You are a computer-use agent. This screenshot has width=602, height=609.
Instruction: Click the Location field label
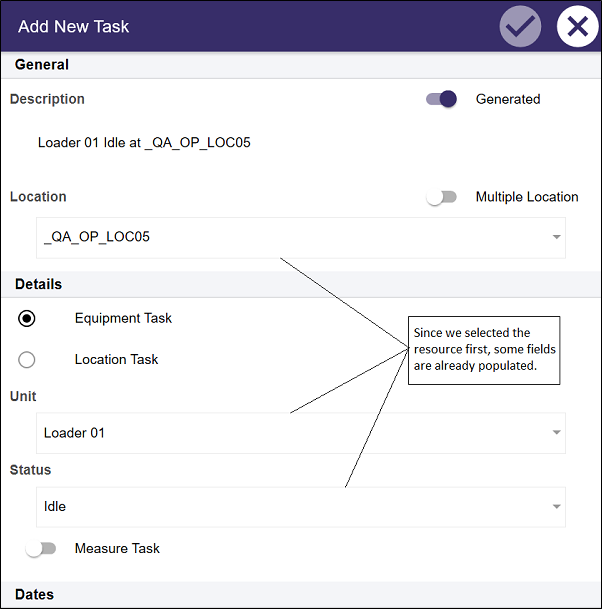point(38,197)
